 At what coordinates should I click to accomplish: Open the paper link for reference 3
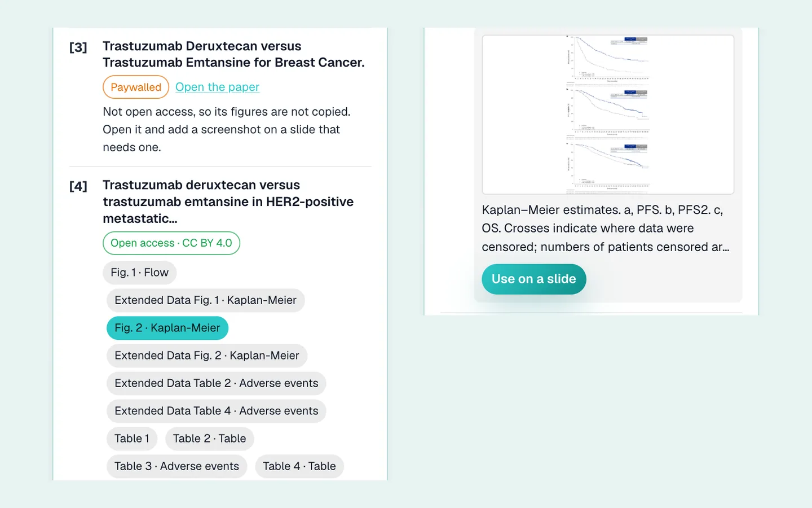[217, 87]
